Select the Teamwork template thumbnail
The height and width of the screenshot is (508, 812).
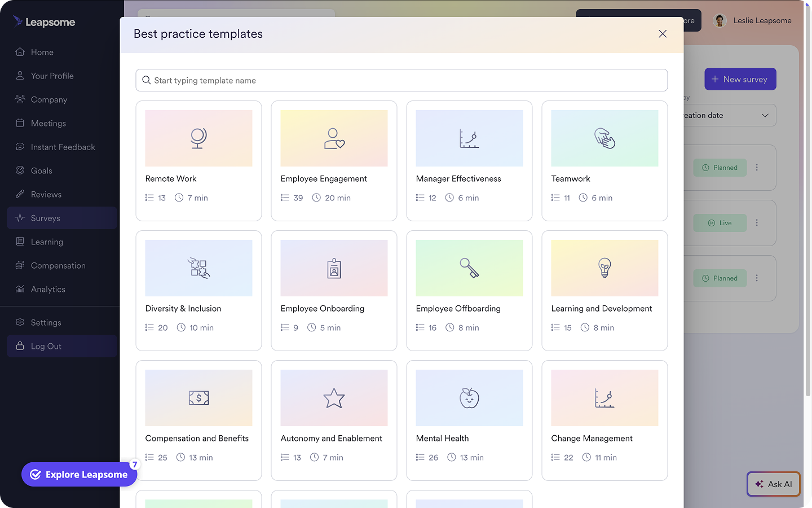604,138
